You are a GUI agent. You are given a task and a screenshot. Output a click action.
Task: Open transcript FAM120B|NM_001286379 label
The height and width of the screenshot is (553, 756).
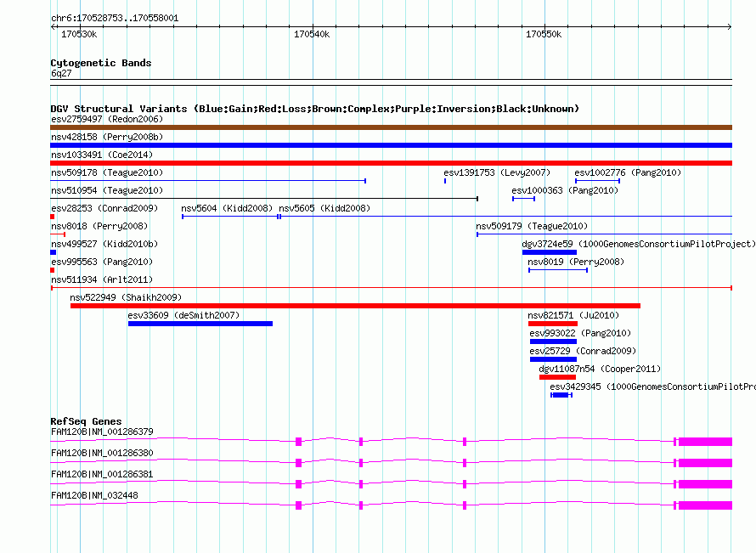[x=102, y=432]
